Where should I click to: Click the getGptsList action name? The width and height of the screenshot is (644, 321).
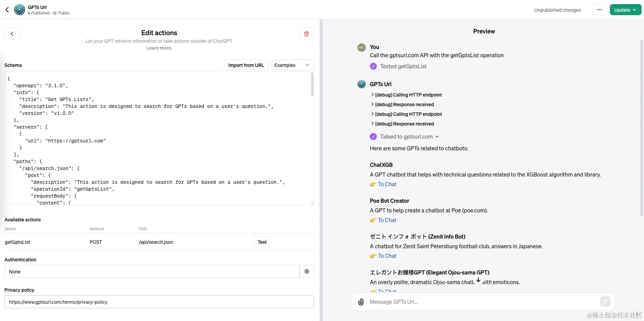pos(17,242)
